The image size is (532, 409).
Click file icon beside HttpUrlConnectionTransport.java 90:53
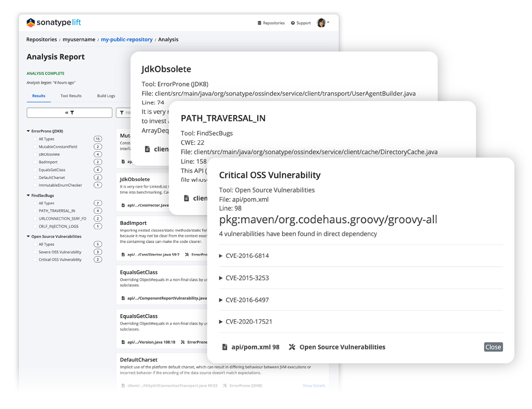(x=123, y=385)
